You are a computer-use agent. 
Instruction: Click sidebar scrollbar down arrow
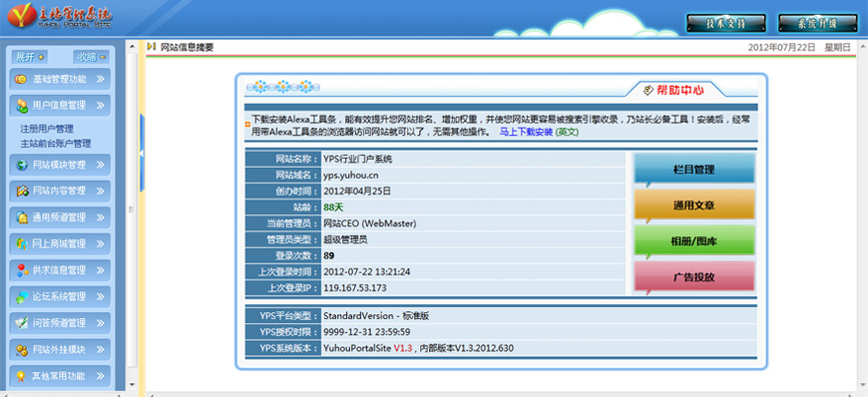point(132,384)
